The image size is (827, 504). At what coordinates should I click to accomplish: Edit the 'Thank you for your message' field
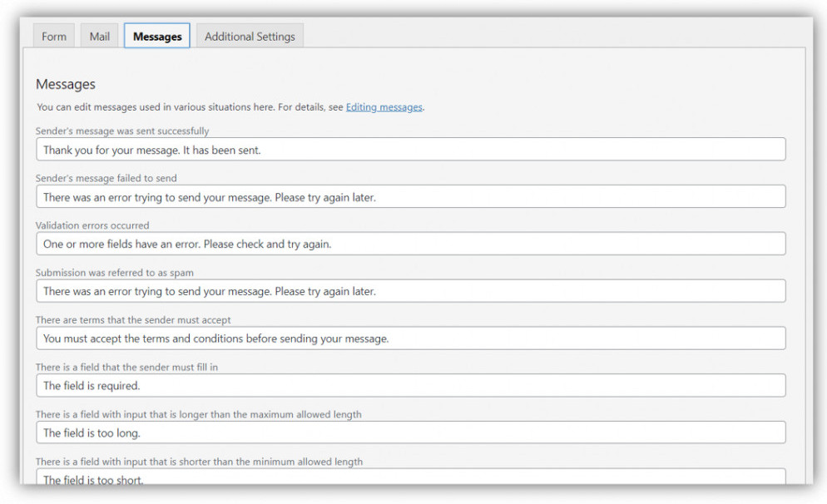point(411,150)
